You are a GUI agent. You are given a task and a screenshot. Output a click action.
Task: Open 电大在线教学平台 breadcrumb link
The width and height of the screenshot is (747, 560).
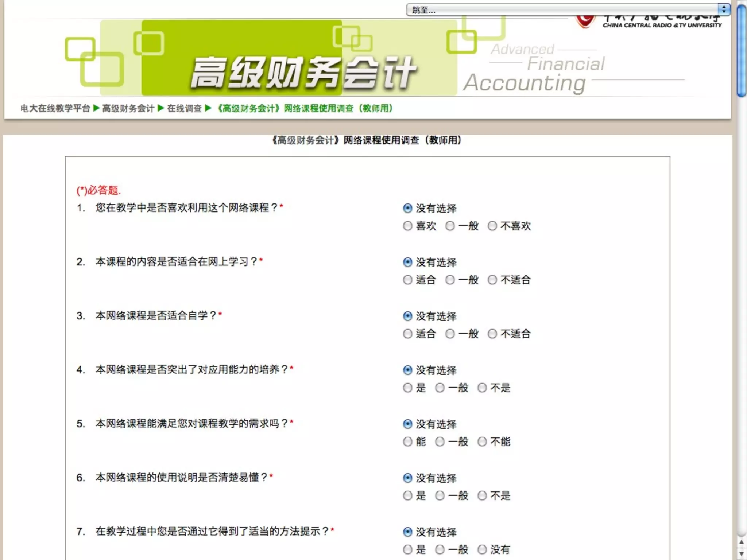pyautogui.click(x=55, y=108)
